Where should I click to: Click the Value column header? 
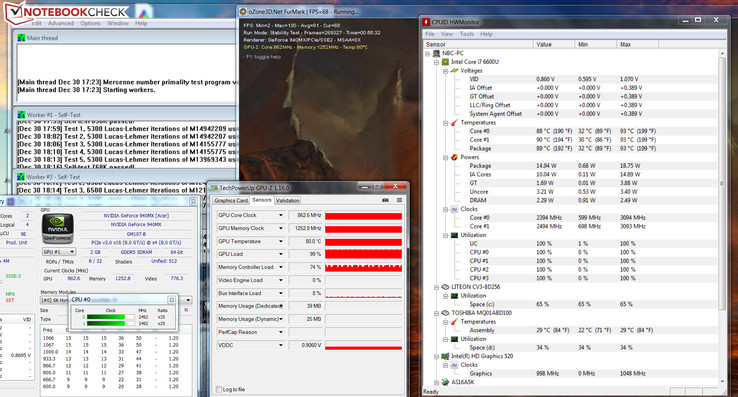[x=554, y=44]
